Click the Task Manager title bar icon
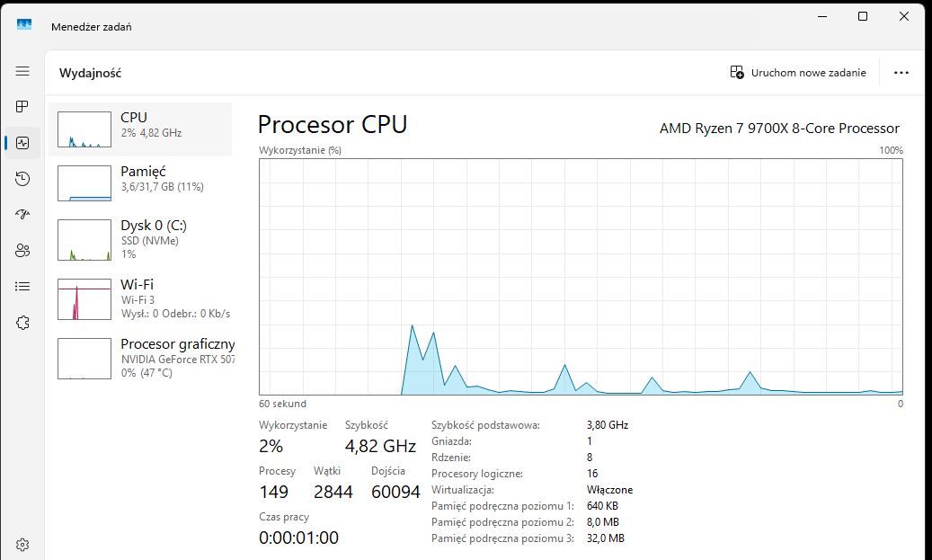This screenshot has height=560, width=932. click(x=24, y=26)
